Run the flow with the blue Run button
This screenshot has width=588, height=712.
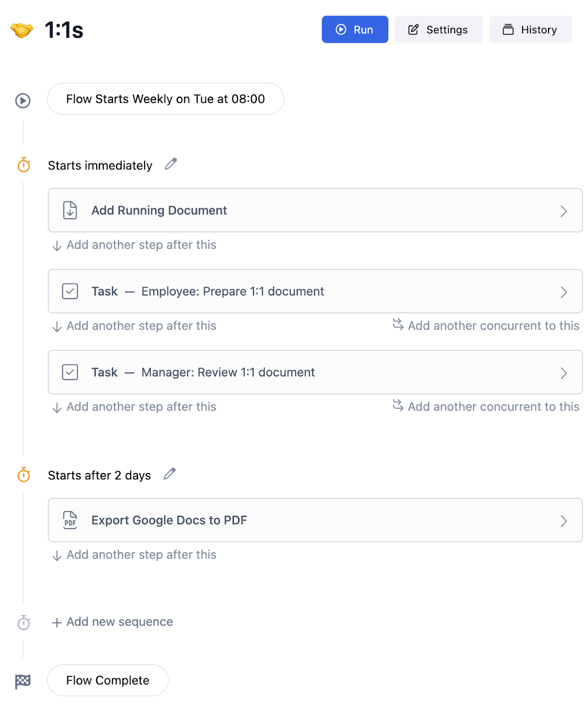[x=355, y=30]
